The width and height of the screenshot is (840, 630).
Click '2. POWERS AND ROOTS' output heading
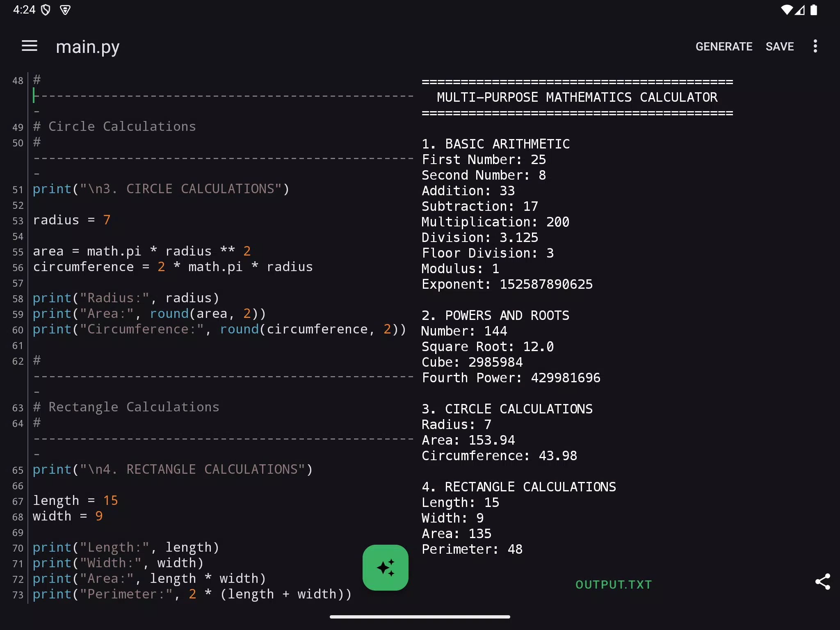tap(495, 315)
